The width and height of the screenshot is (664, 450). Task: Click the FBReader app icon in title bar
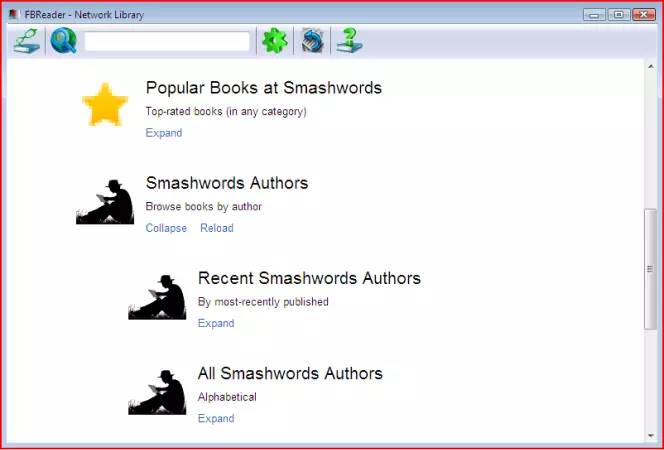[x=14, y=14]
